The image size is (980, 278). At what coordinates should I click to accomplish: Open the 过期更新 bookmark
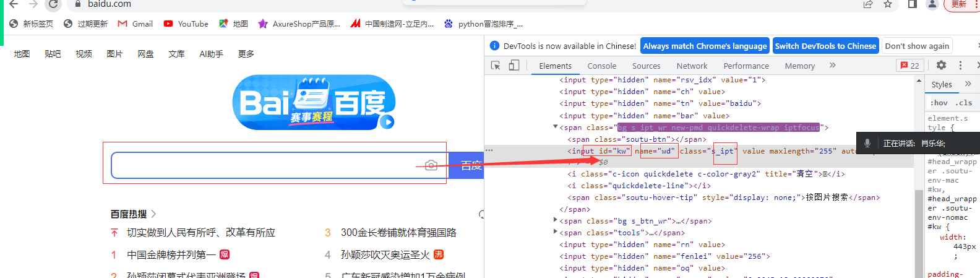[85, 24]
